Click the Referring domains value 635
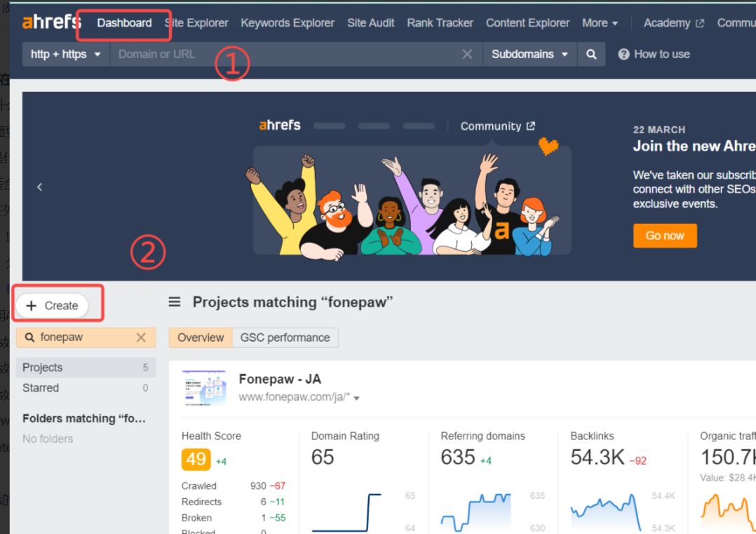 click(458, 457)
